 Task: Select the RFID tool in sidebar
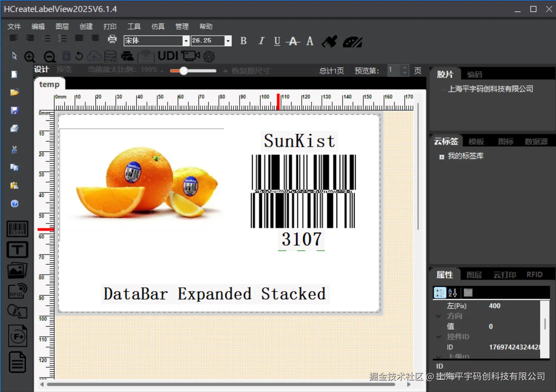point(17,291)
